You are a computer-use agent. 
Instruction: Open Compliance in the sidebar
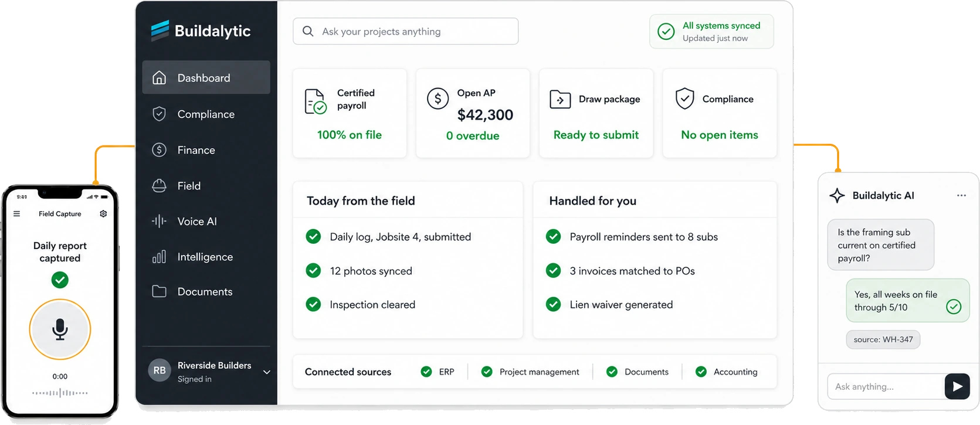pos(206,114)
